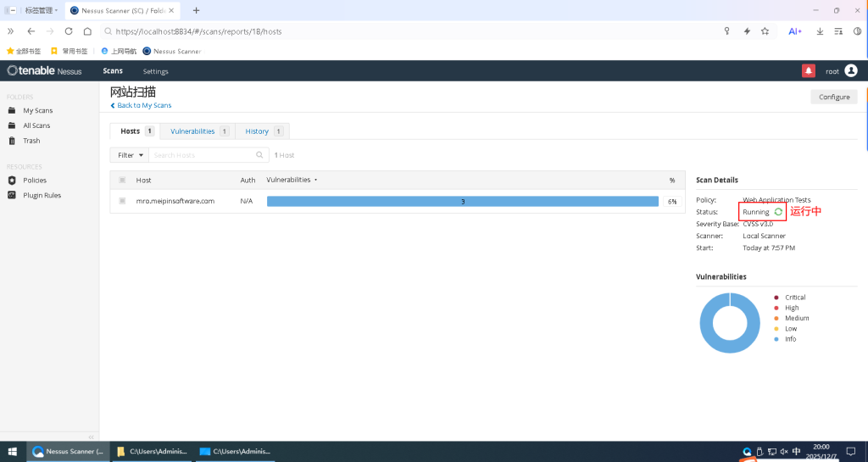Open Trash in the sidebar

(x=31, y=141)
